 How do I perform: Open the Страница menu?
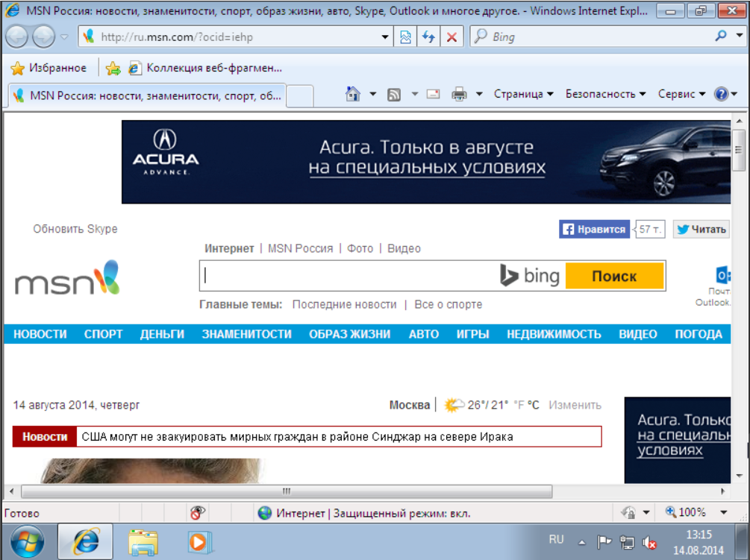point(524,94)
